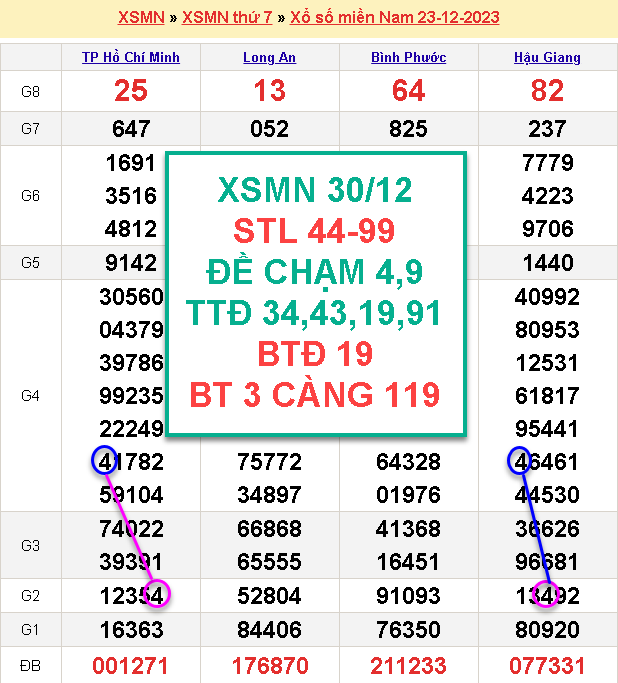Click G3 number 66868

[270, 529]
